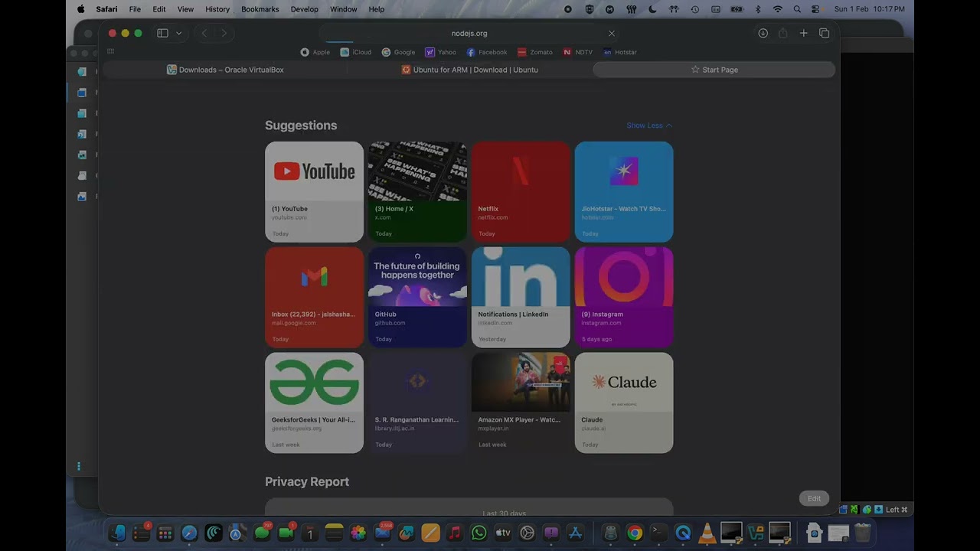Click the battery status icon
Viewport: 980px width, 551px height.
(737, 9)
